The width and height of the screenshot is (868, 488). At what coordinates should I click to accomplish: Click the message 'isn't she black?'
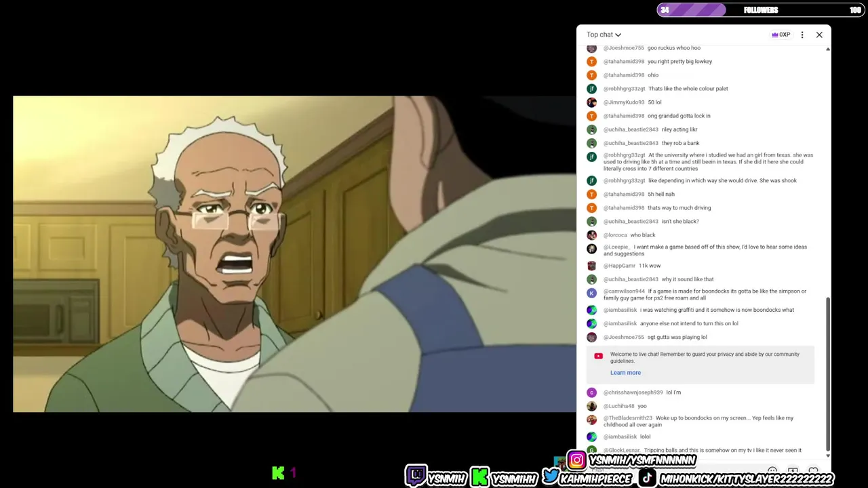(x=680, y=222)
